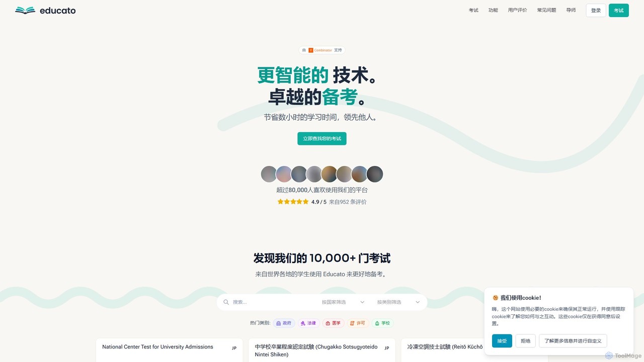Viewport: 644px width, 362px height.
Task: Click the 我们使用cookie! heading
Action: click(521, 298)
